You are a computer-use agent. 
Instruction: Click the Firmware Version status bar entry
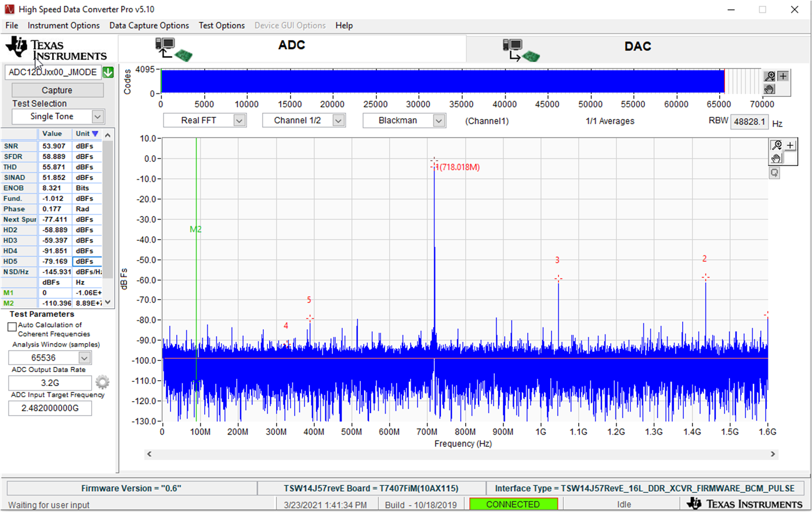click(x=131, y=488)
